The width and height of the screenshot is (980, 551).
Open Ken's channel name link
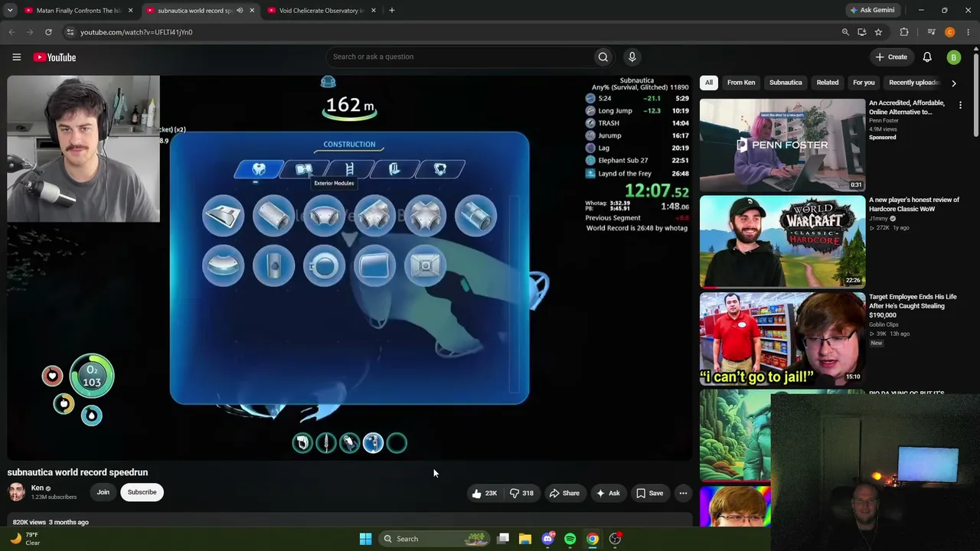click(37, 488)
